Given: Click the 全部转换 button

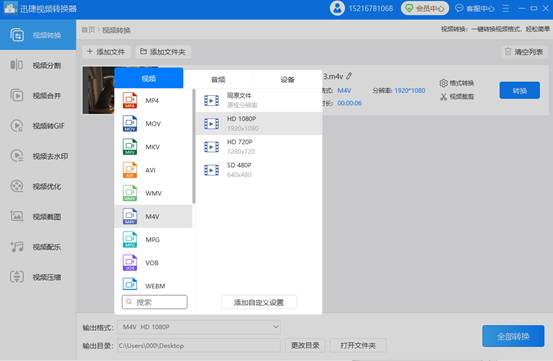Looking at the screenshot, I should (x=513, y=336).
